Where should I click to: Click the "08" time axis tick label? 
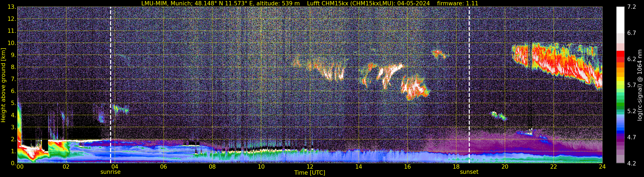[x=212, y=166]
